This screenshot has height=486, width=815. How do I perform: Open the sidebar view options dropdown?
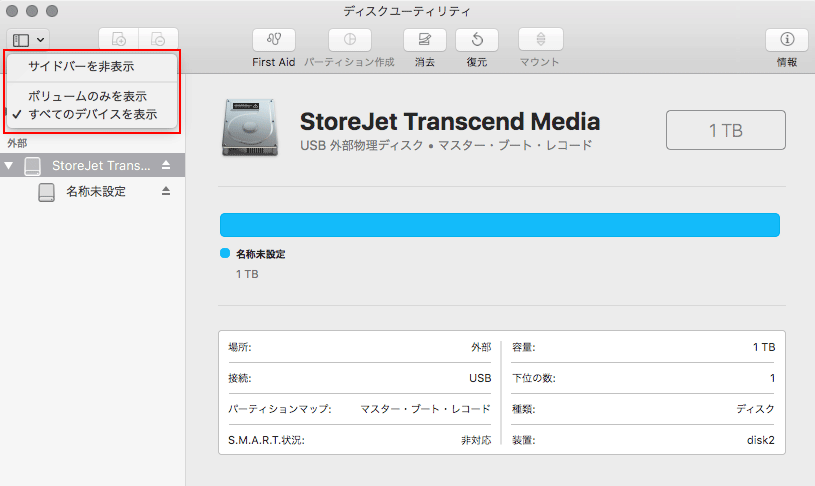tap(28, 40)
